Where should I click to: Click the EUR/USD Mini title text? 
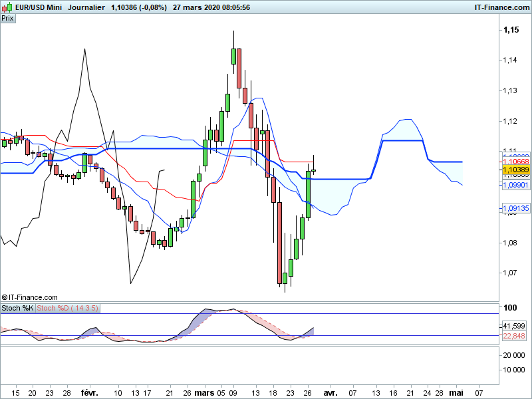(39, 7)
